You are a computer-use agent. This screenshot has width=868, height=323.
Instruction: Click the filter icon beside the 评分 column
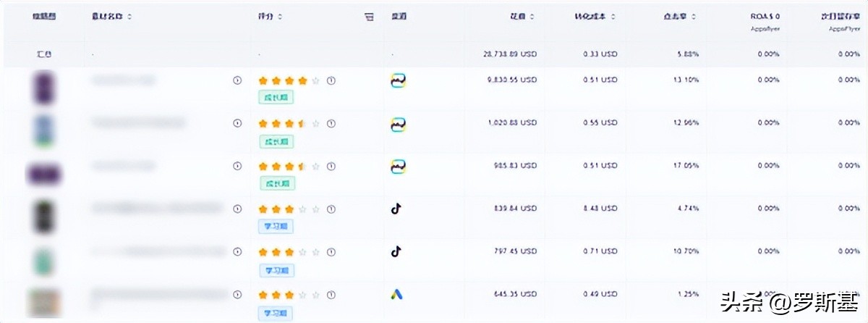point(370,17)
